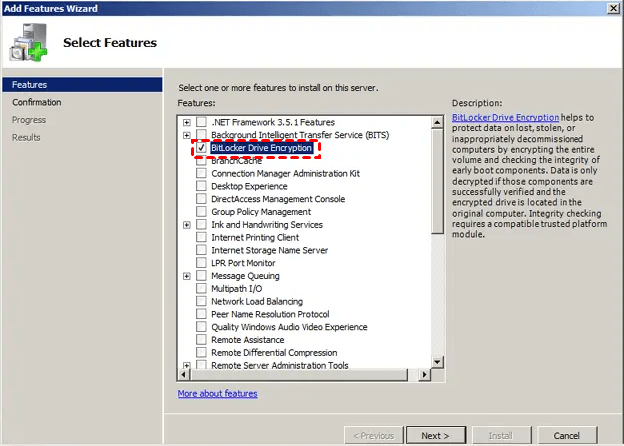Select the Multipath I/O label
This screenshot has width=624, height=446.
click(237, 288)
